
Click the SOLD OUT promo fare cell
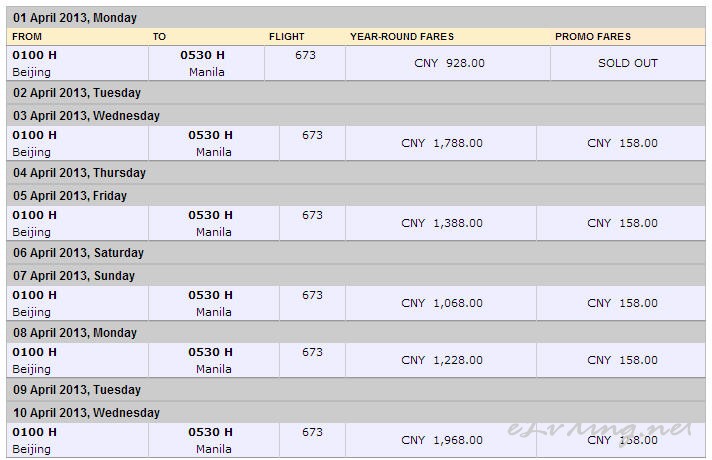[627, 63]
